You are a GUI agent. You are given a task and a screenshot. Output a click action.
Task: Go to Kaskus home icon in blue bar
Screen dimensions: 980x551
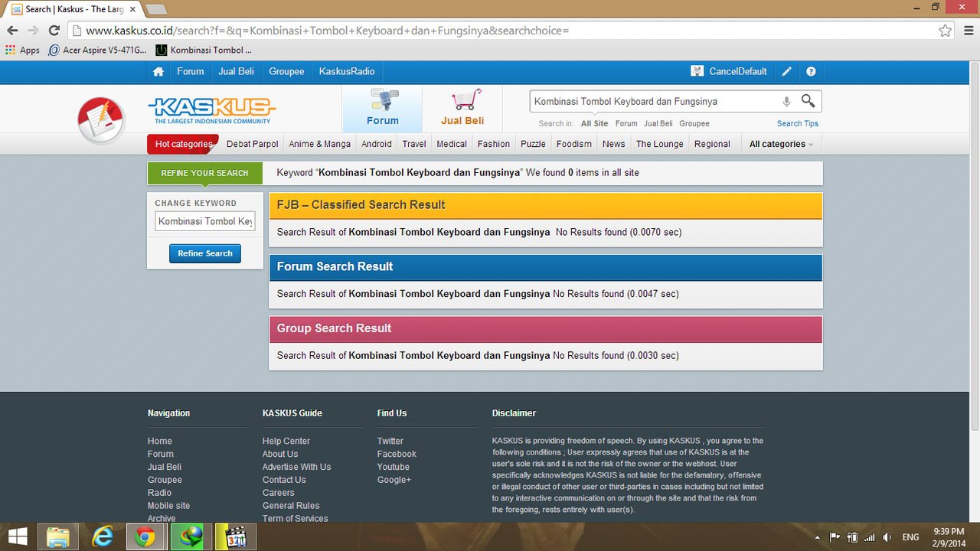[x=158, y=71]
